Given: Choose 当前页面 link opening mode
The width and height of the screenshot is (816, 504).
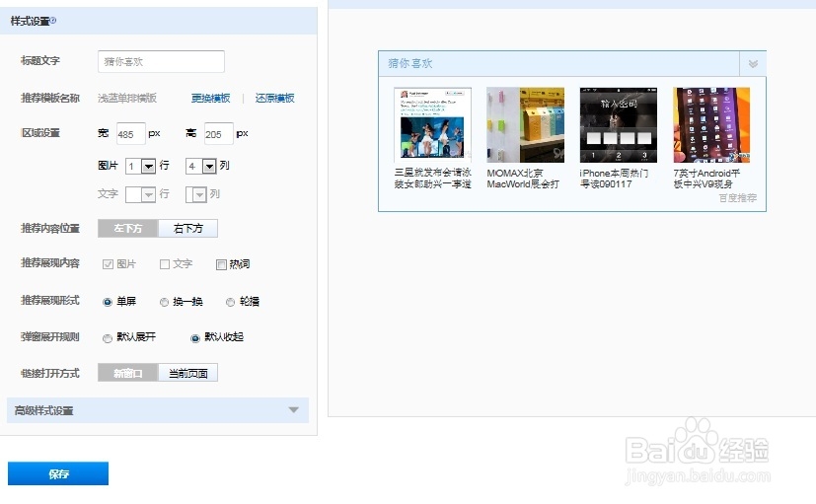Looking at the screenshot, I should pyautogui.click(x=187, y=373).
